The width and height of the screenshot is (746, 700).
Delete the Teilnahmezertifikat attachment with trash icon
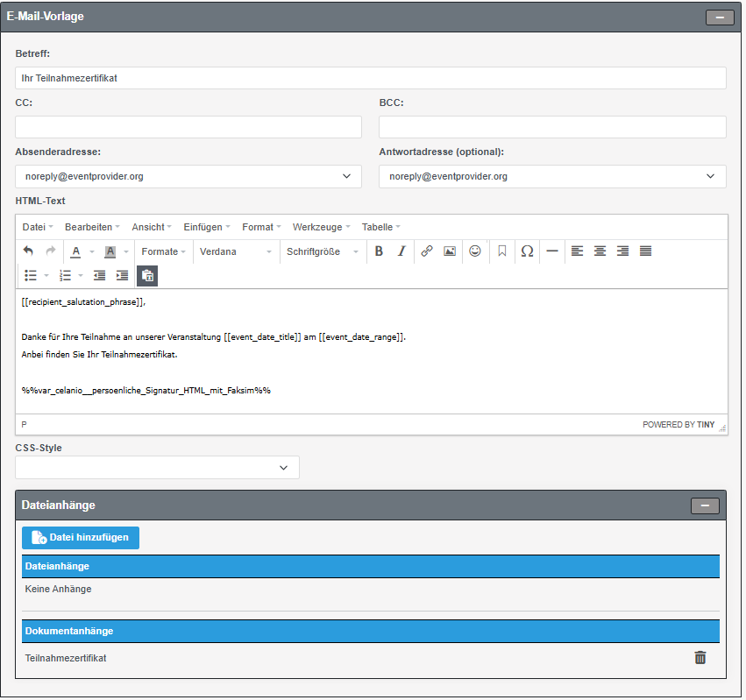point(700,657)
